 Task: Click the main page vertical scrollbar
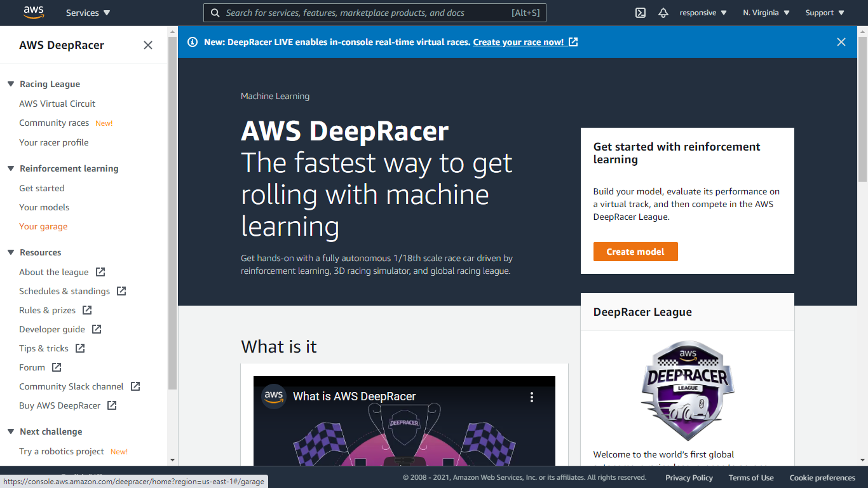tap(862, 108)
